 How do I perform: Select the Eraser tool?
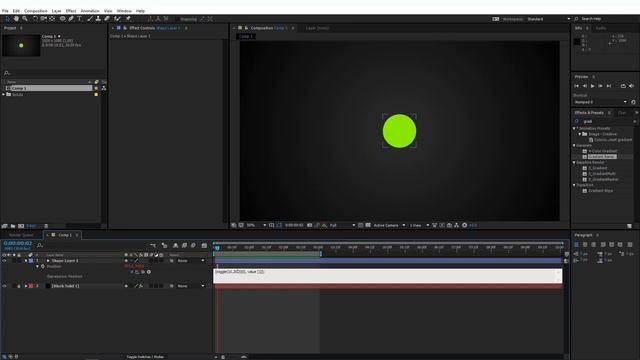coord(107,19)
